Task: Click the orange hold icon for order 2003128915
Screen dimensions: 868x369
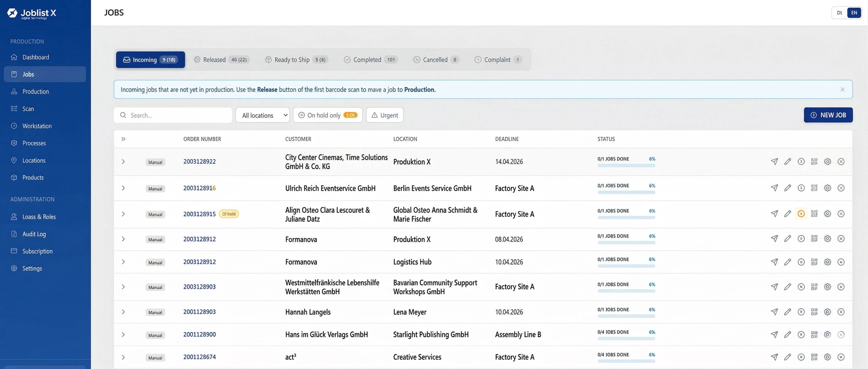Action: pos(801,214)
